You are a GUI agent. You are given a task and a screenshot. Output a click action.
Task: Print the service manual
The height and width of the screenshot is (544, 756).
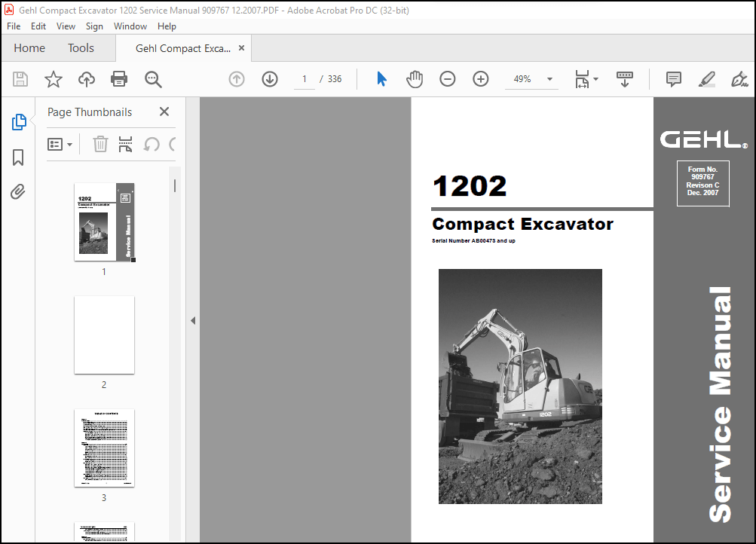(x=118, y=79)
